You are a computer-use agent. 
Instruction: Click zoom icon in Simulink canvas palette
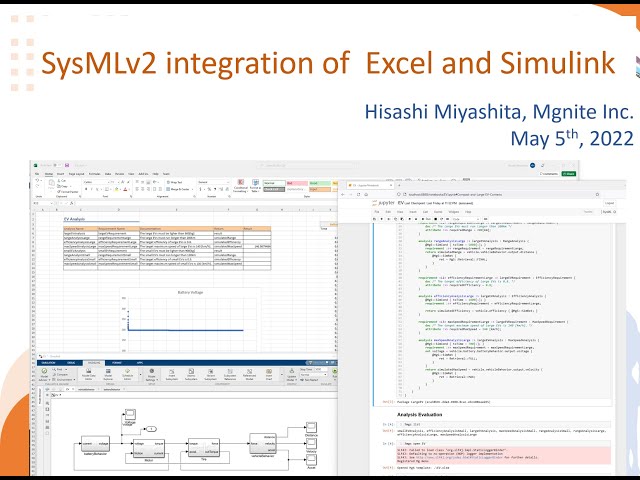click(47, 403)
